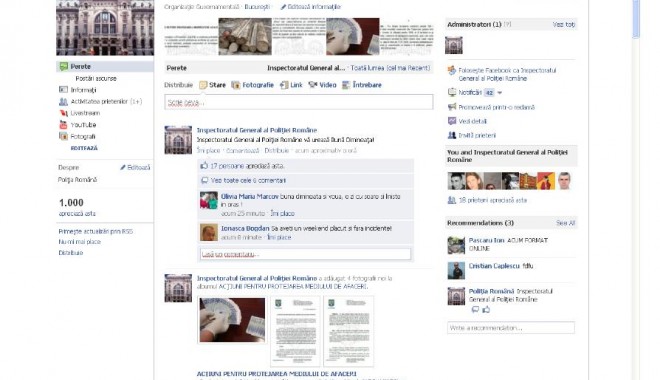Select the Întrebare question icon

click(x=346, y=85)
